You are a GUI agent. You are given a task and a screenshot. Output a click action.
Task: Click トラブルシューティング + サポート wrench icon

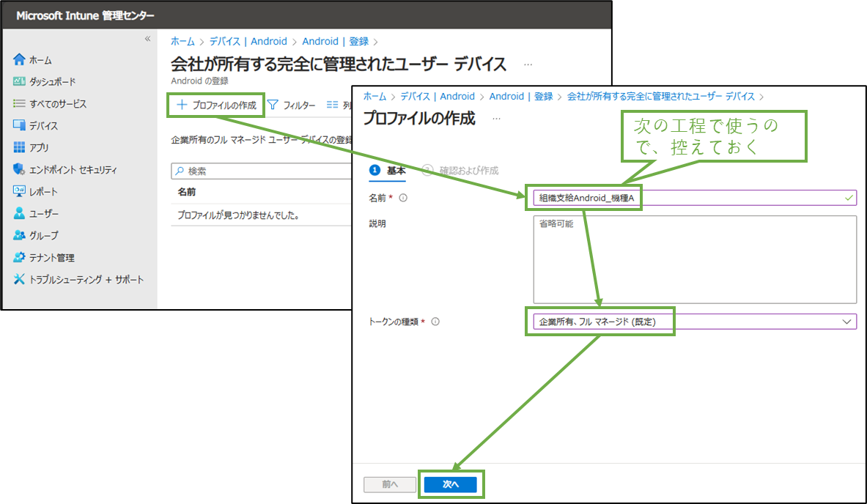(19, 279)
